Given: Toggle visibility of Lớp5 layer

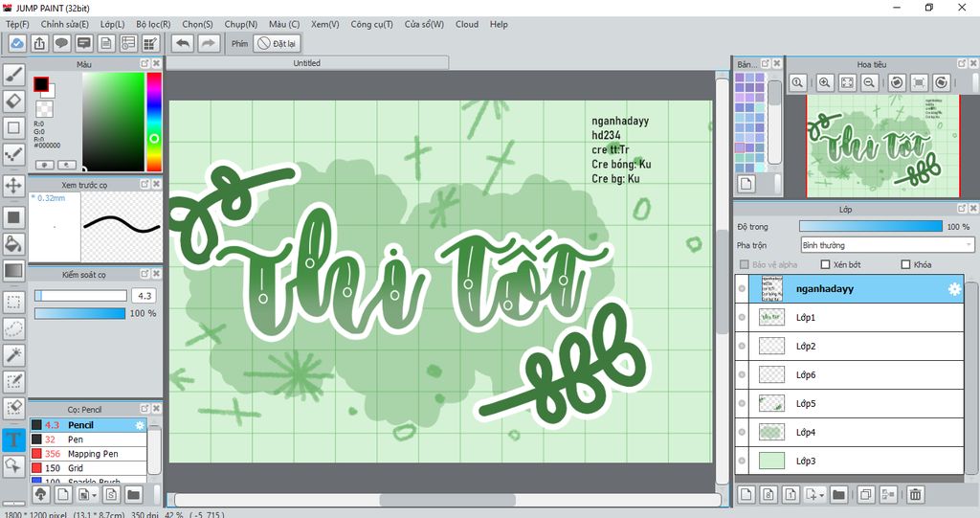Looking at the screenshot, I should click(x=742, y=403).
